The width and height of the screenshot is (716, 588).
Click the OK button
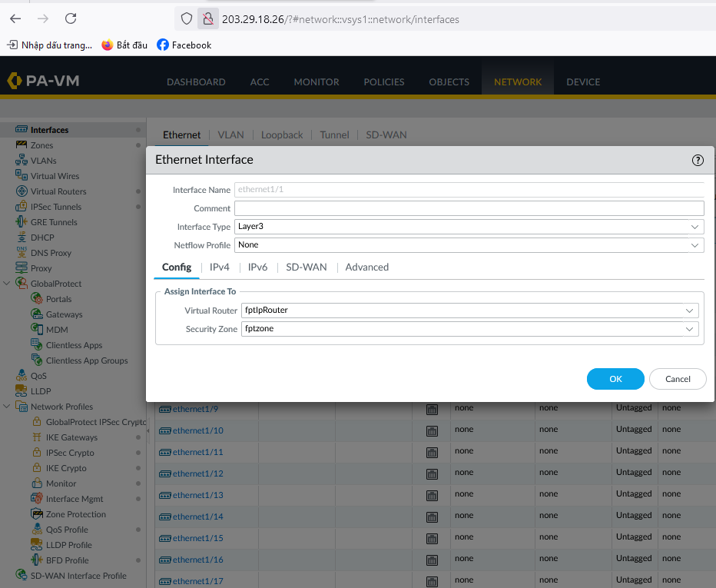(x=615, y=379)
